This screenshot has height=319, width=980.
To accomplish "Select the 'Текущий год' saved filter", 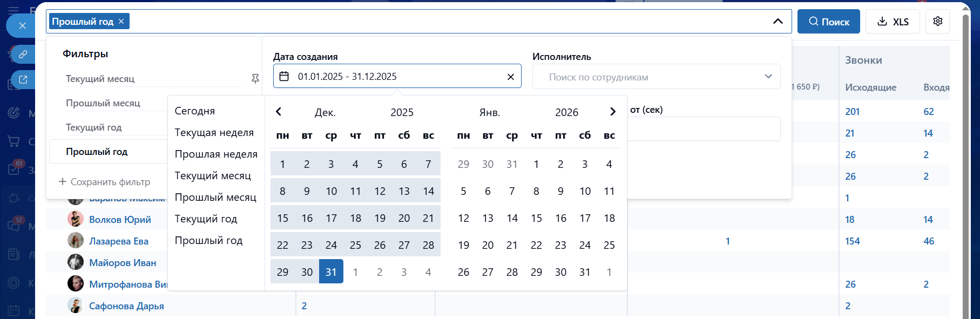I will [x=93, y=127].
